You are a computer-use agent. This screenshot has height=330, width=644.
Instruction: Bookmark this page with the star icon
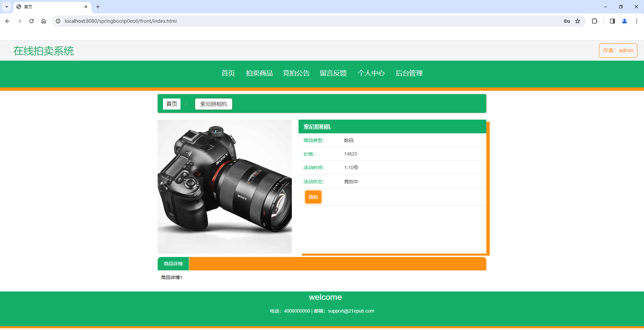578,21
